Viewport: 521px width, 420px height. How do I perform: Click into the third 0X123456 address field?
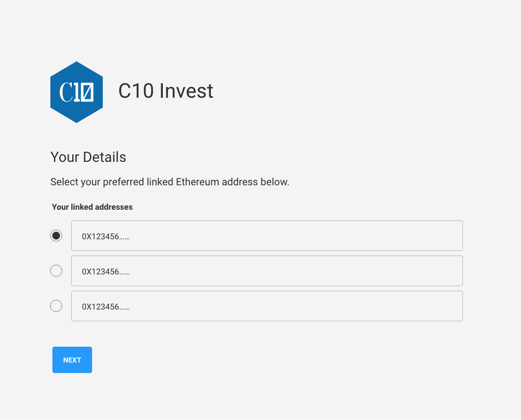(x=267, y=306)
